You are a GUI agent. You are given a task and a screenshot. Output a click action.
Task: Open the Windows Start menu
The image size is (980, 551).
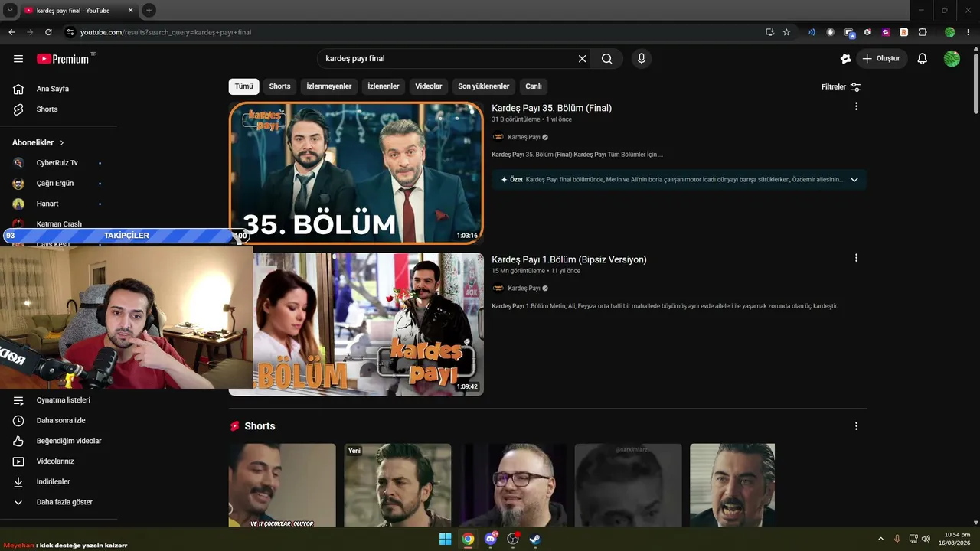coord(445,539)
